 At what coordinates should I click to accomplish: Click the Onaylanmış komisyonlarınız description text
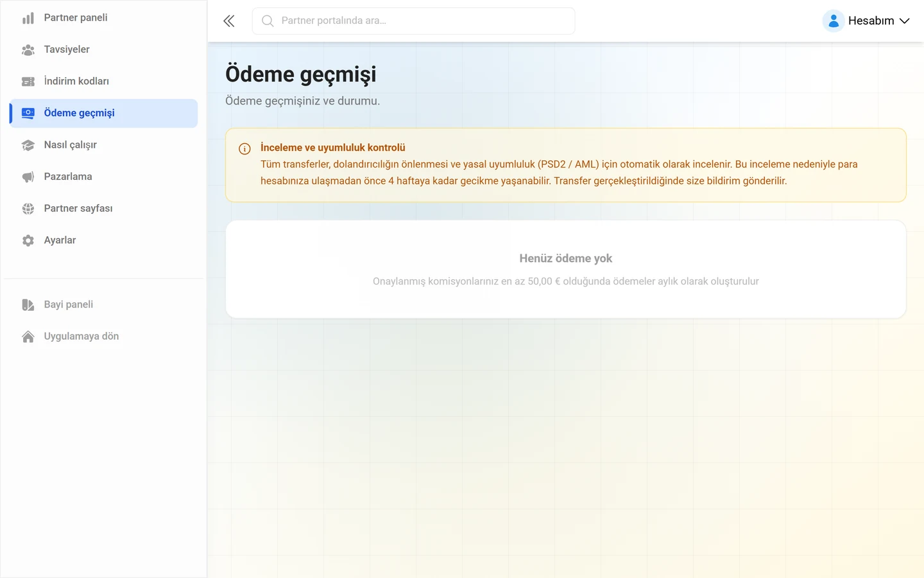tap(566, 281)
